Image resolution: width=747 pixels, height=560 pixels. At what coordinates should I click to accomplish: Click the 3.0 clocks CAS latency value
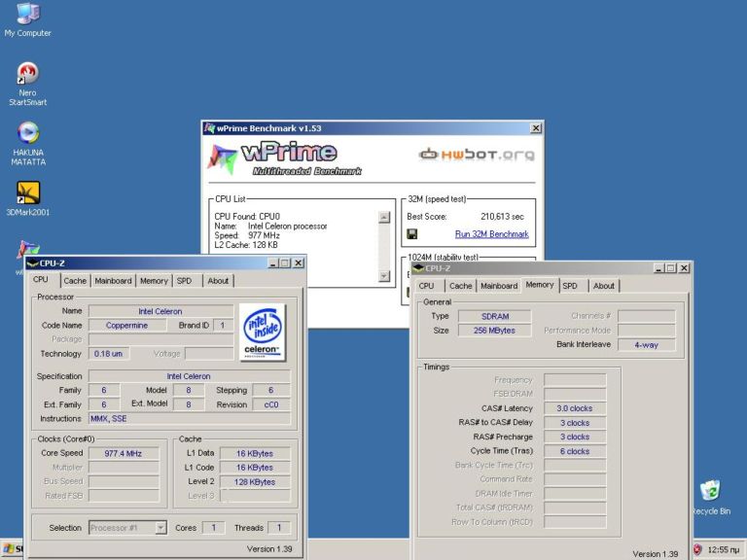point(575,408)
